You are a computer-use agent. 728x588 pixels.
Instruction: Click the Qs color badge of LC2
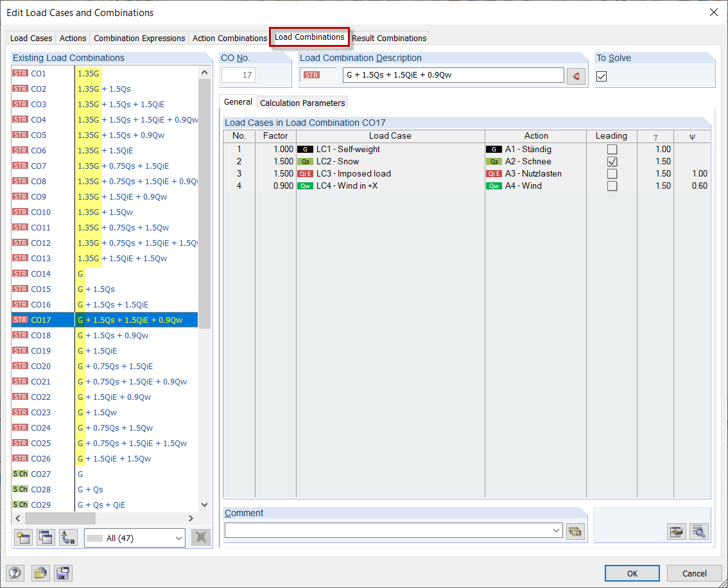(305, 162)
